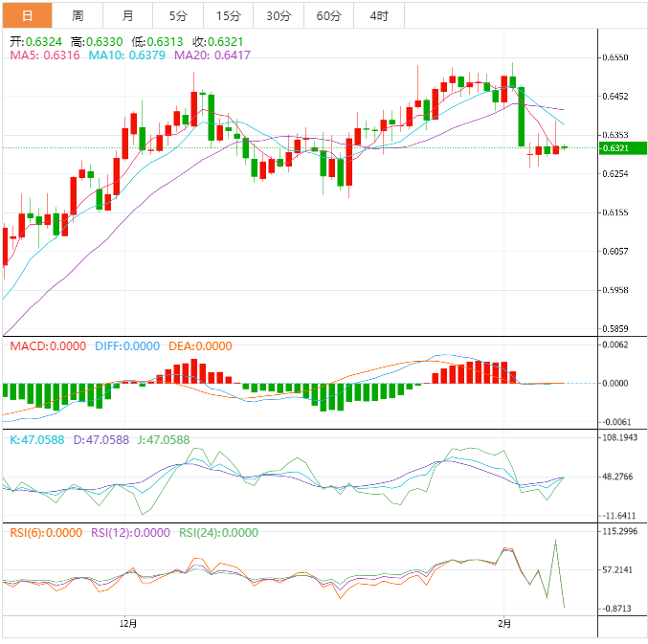Choose the 30分 timeframe tab
This screenshot has width=648, height=644.
point(279,16)
